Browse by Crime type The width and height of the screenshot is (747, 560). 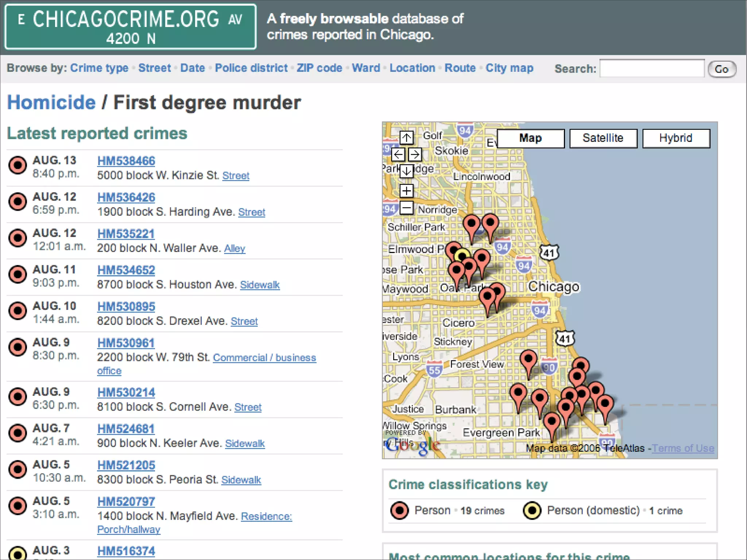pos(99,68)
